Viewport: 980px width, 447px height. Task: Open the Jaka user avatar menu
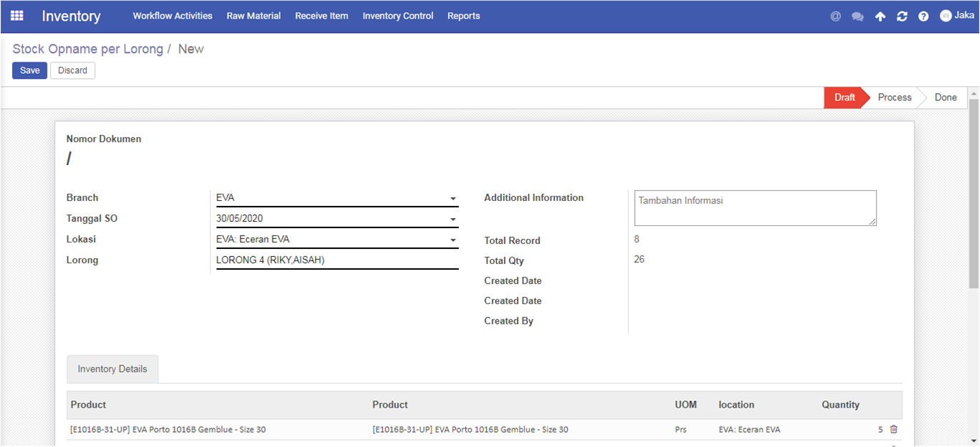[957, 15]
